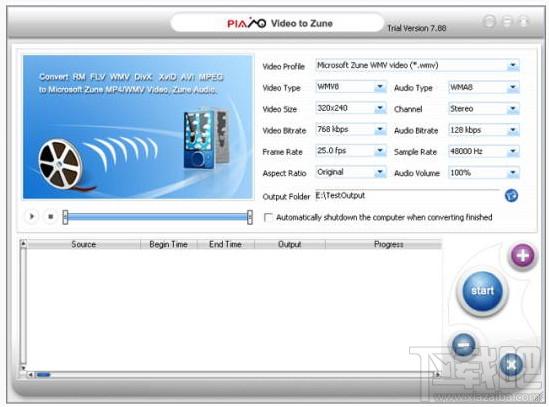
Task: Click the stop preview button
Action: (x=50, y=216)
